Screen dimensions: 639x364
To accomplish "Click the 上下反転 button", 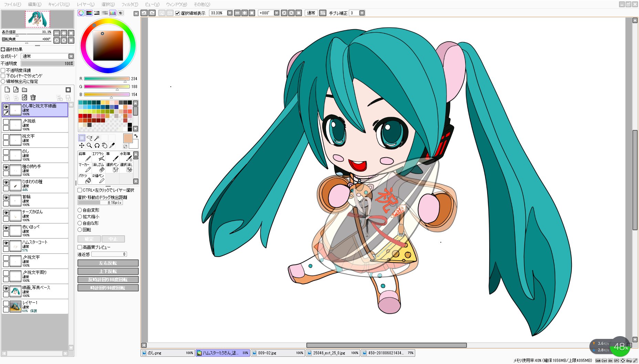I will (108, 271).
